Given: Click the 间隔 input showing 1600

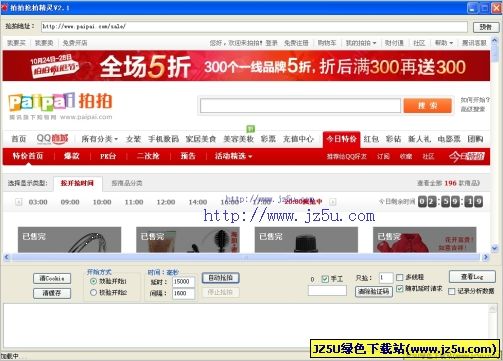Looking at the screenshot, I should point(183,293).
